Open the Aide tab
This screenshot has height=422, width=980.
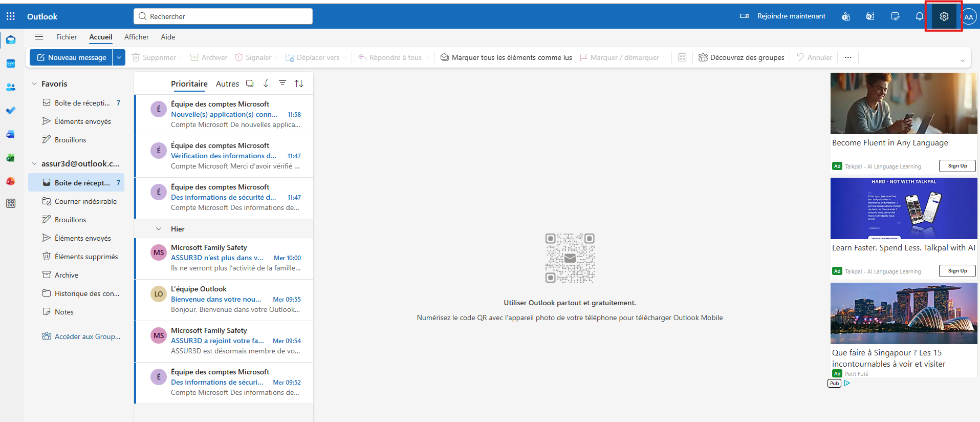pyautogui.click(x=168, y=37)
